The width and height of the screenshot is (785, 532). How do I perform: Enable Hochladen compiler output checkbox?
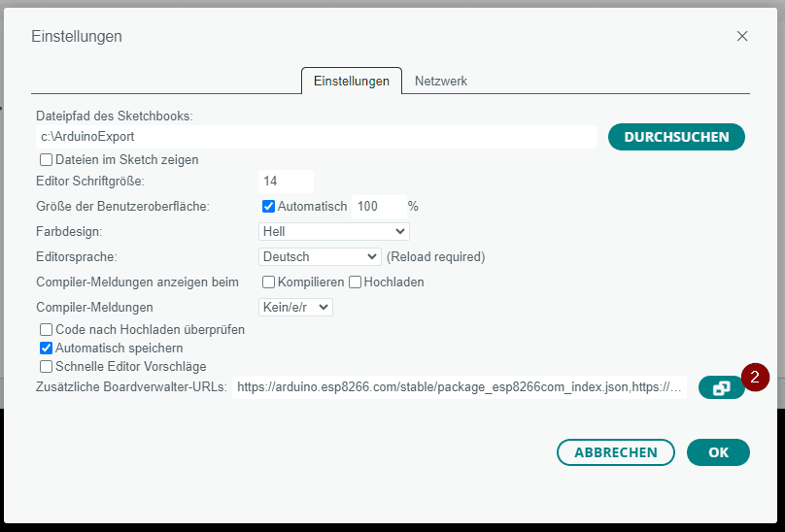pyautogui.click(x=356, y=283)
